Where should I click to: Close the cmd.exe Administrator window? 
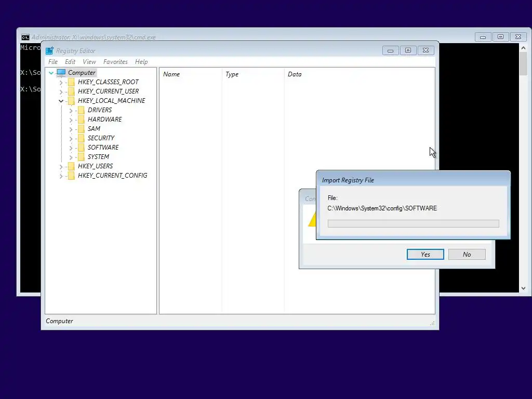click(x=518, y=37)
